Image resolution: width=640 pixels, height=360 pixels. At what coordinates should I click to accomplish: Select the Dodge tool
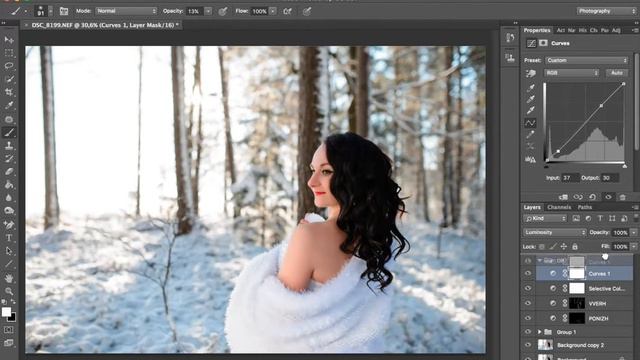pyautogui.click(x=9, y=211)
